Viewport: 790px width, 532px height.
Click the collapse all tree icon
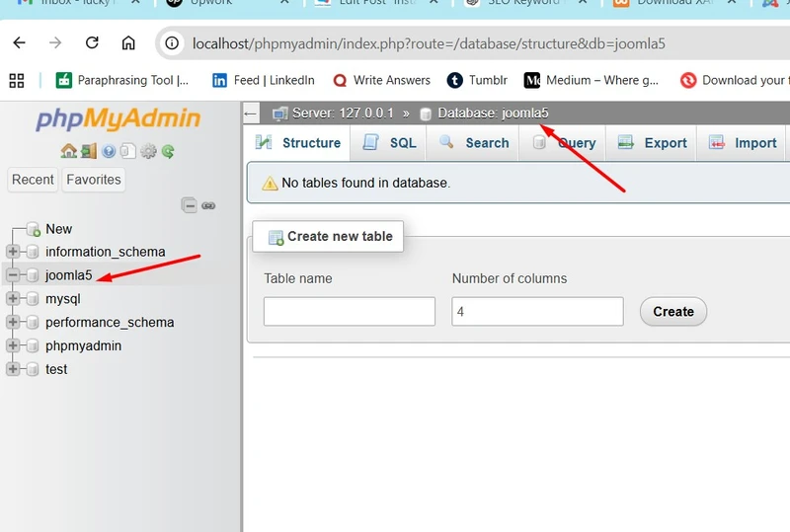tap(189, 205)
